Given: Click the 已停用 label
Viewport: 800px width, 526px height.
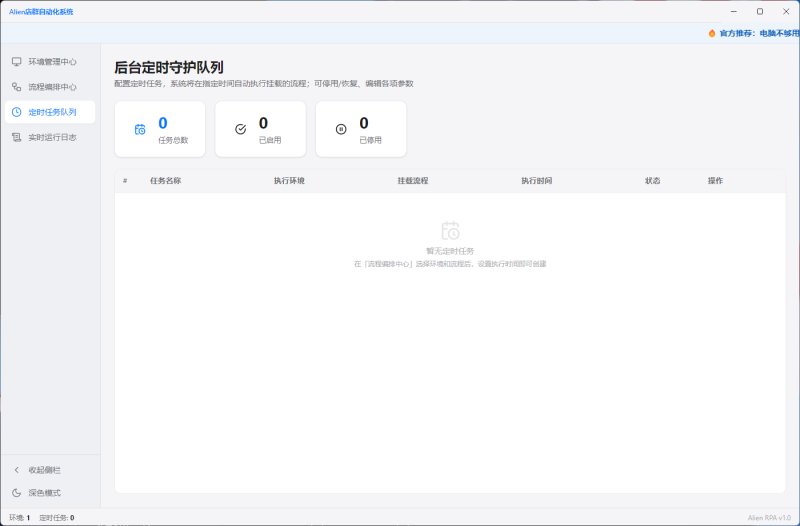Looking at the screenshot, I should pyautogui.click(x=370, y=140).
